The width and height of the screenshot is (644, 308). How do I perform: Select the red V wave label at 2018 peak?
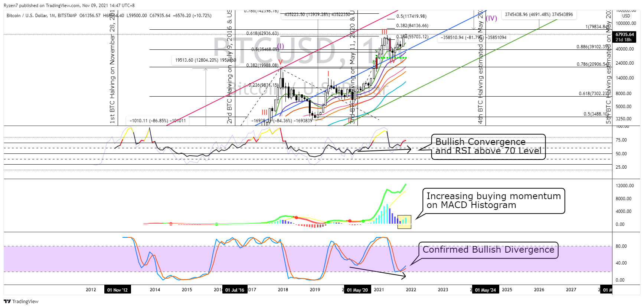coord(280,62)
